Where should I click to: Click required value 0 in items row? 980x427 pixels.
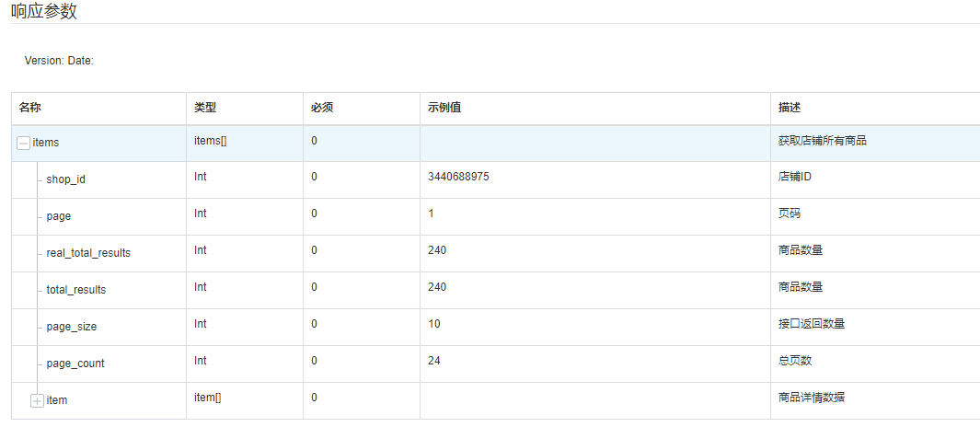(315, 141)
